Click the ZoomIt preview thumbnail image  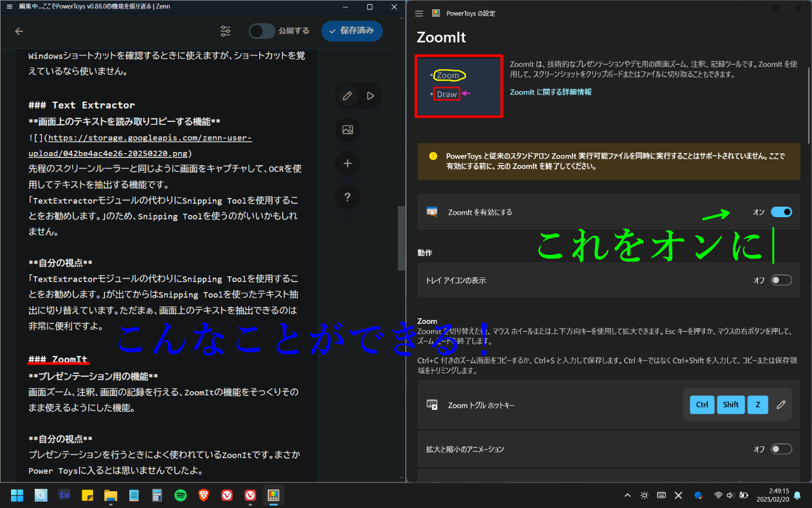click(459, 87)
